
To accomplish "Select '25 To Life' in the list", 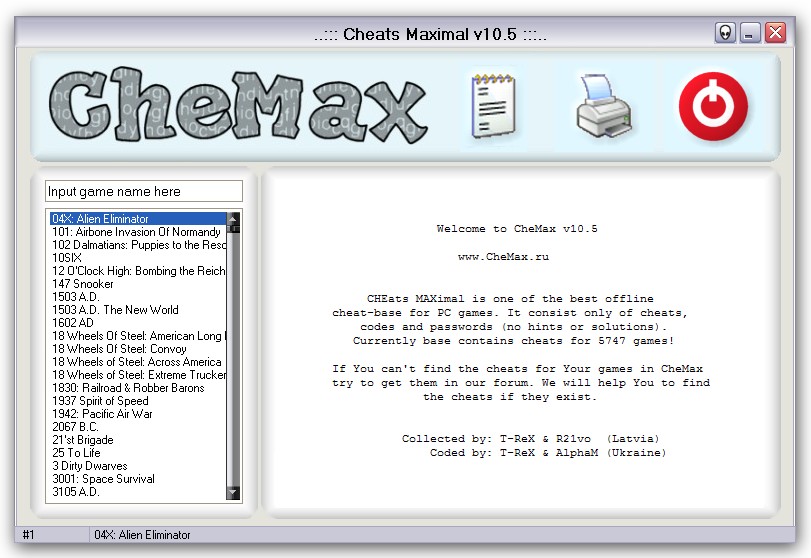I will pyautogui.click(x=138, y=453).
